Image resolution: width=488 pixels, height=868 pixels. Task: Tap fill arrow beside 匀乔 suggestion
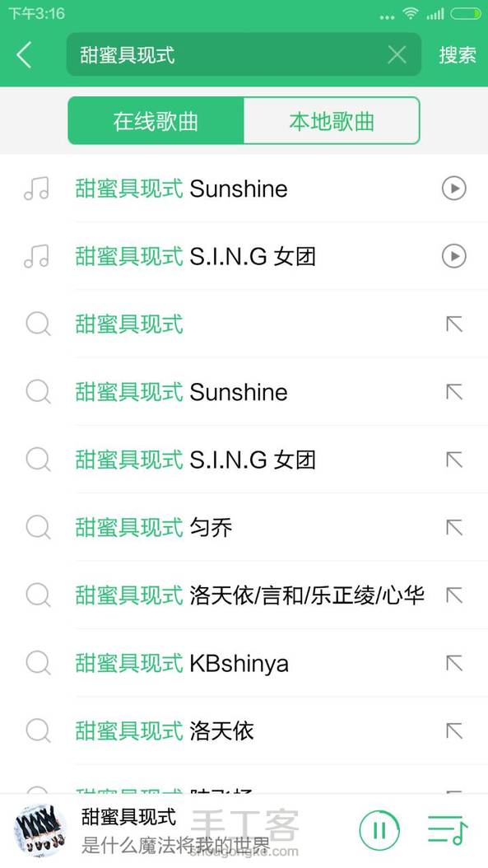pyautogui.click(x=454, y=528)
